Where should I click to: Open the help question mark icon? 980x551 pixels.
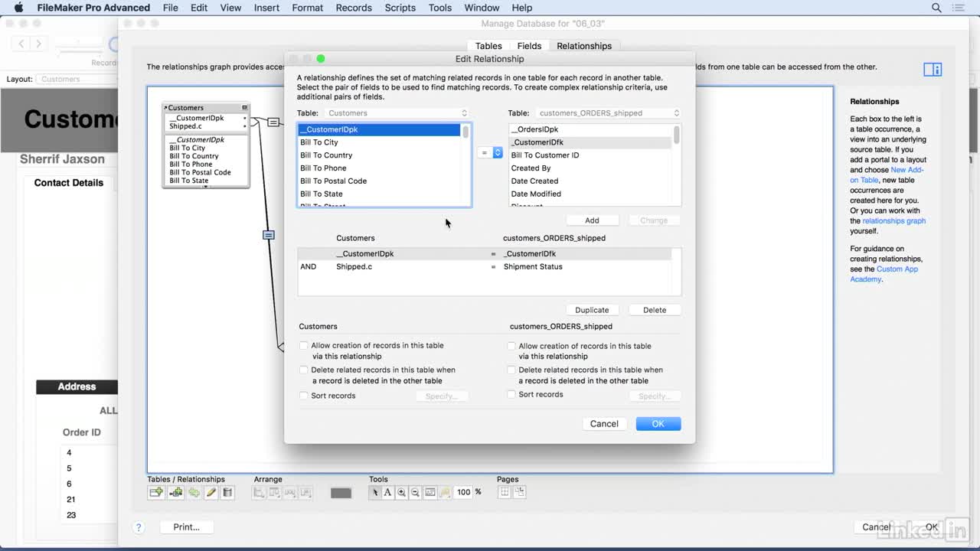139,527
